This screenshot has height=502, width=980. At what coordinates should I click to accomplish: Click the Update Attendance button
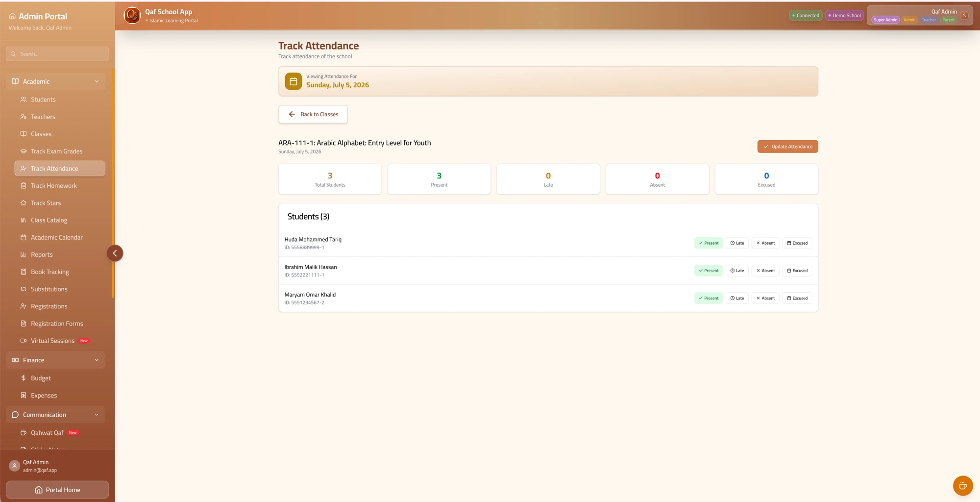(787, 147)
